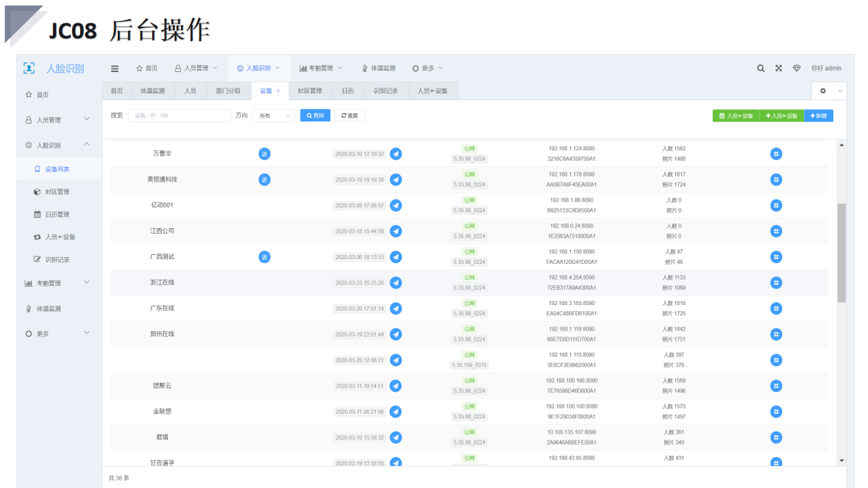Click the diamond icon in top bar
The height and width of the screenshot is (488, 868).
[796, 69]
